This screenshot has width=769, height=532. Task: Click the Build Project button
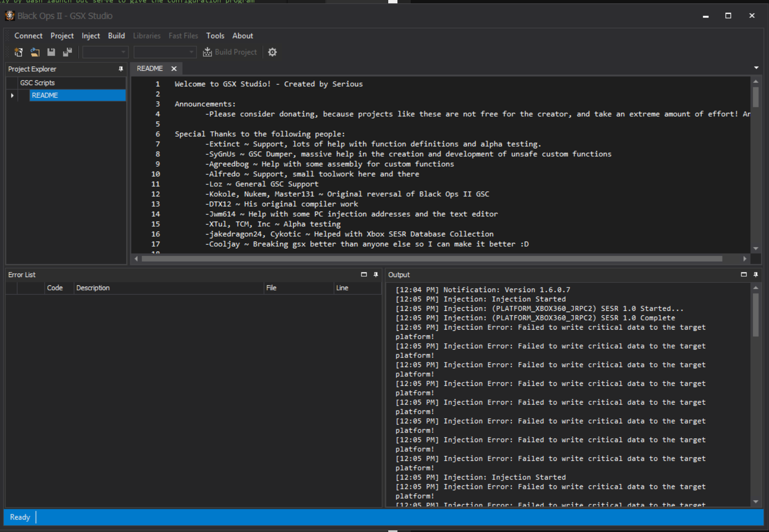click(230, 52)
